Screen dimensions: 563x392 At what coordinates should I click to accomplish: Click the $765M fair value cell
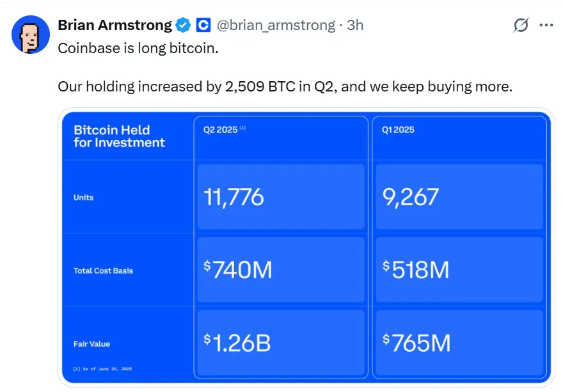pos(459,343)
